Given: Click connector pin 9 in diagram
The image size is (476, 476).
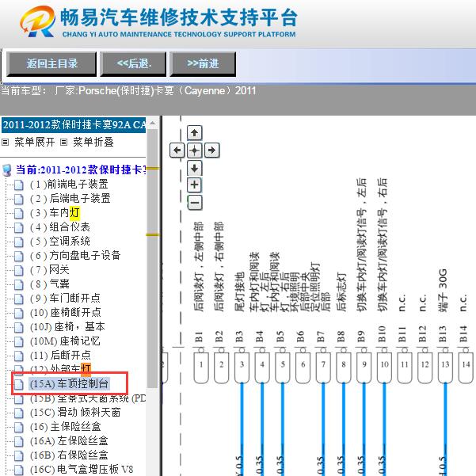Looking at the screenshot, I should (364, 367).
